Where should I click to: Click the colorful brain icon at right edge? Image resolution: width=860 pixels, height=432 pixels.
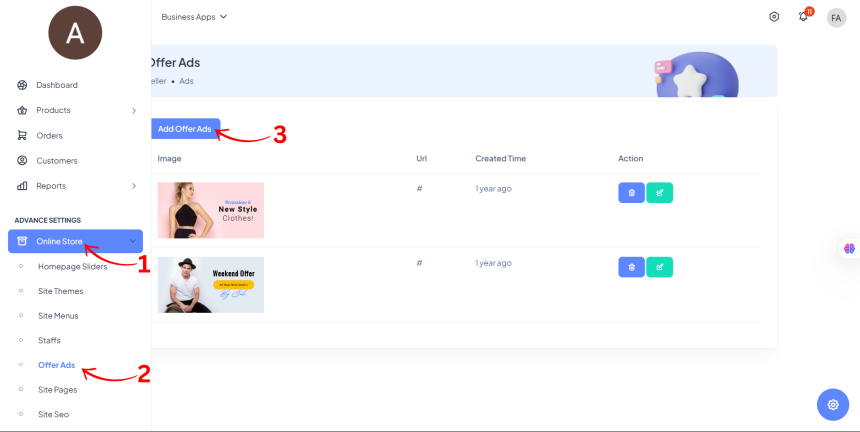click(x=848, y=248)
